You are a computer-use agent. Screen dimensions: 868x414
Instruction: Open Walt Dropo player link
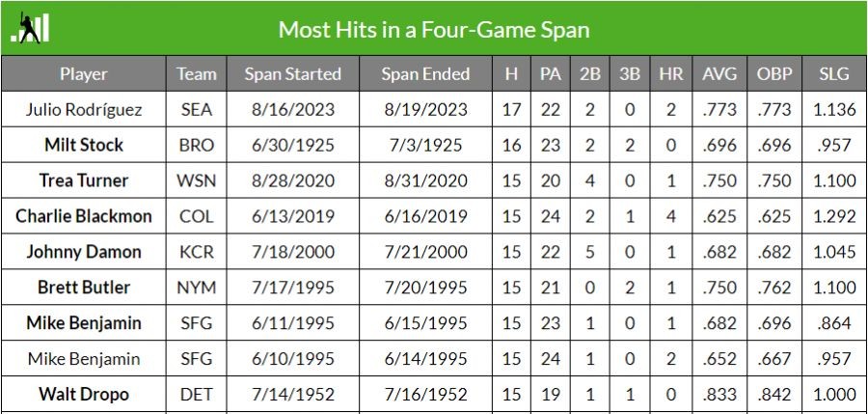(84, 394)
